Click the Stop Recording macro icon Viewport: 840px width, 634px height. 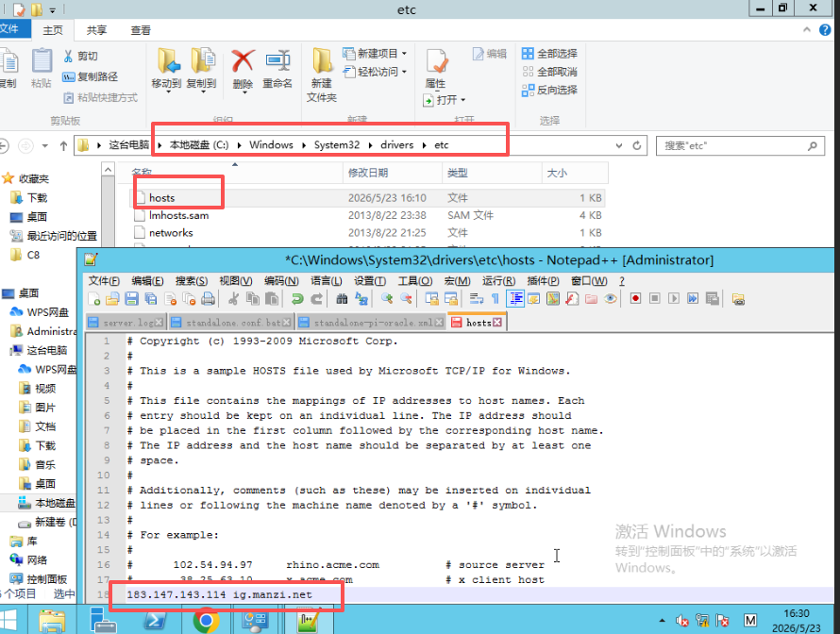pyautogui.click(x=655, y=298)
